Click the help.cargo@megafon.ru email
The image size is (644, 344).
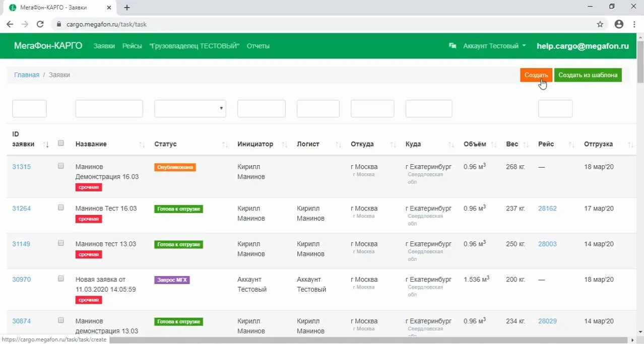[583, 46]
